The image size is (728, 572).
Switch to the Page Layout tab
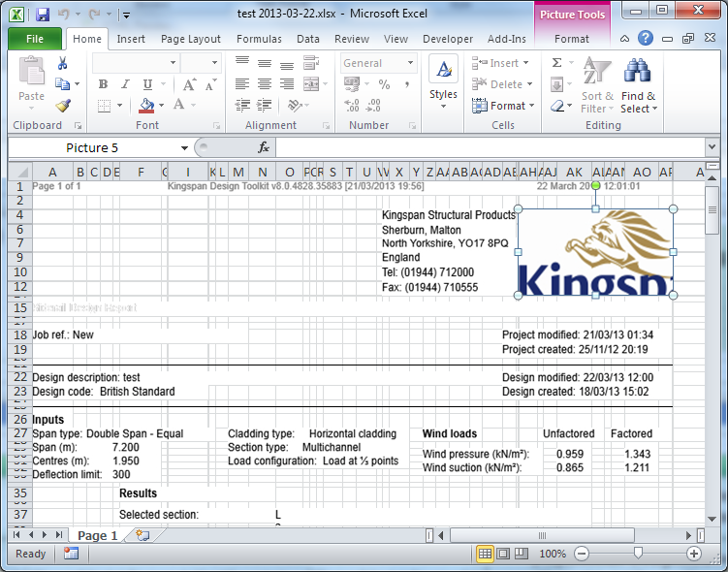[191, 39]
